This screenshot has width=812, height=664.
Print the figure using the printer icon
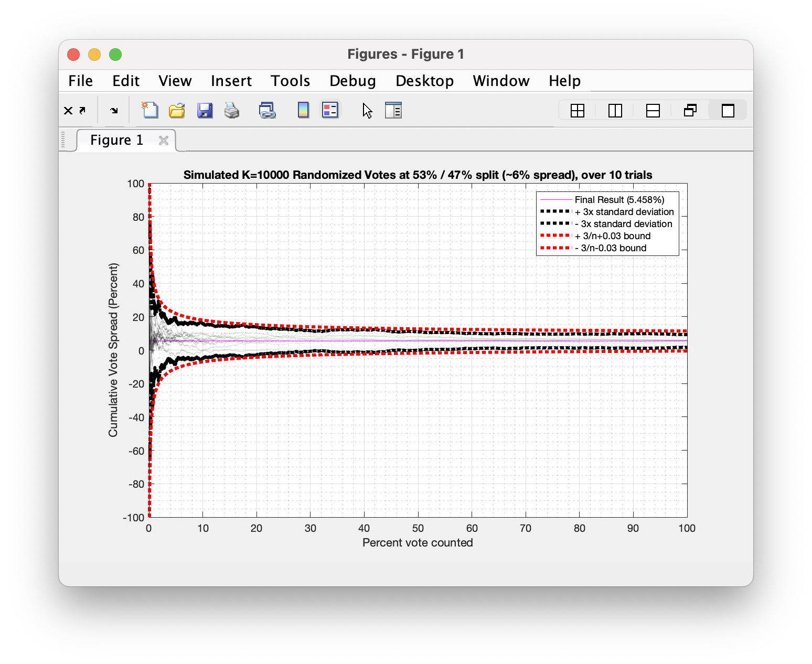tap(231, 110)
